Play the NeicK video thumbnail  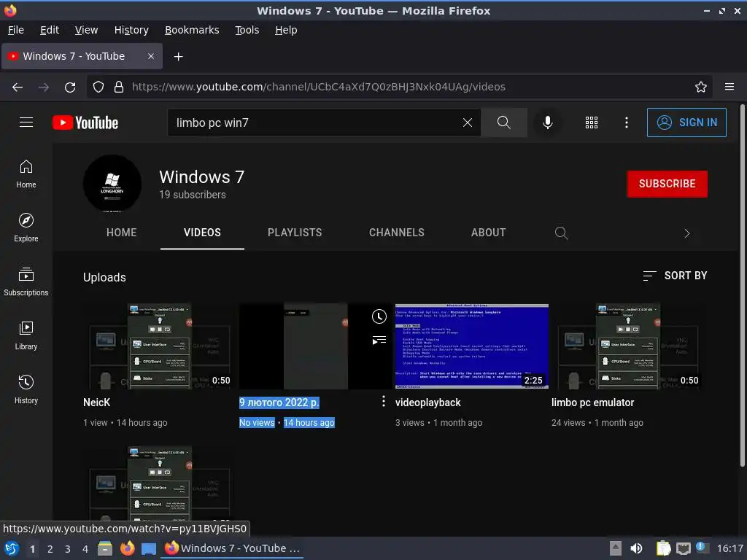(160, 346)
